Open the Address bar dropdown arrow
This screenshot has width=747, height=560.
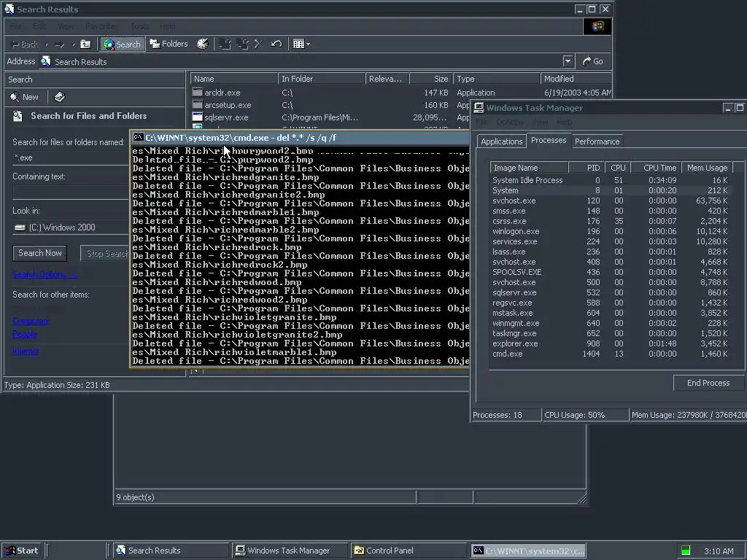click(568, 61)
